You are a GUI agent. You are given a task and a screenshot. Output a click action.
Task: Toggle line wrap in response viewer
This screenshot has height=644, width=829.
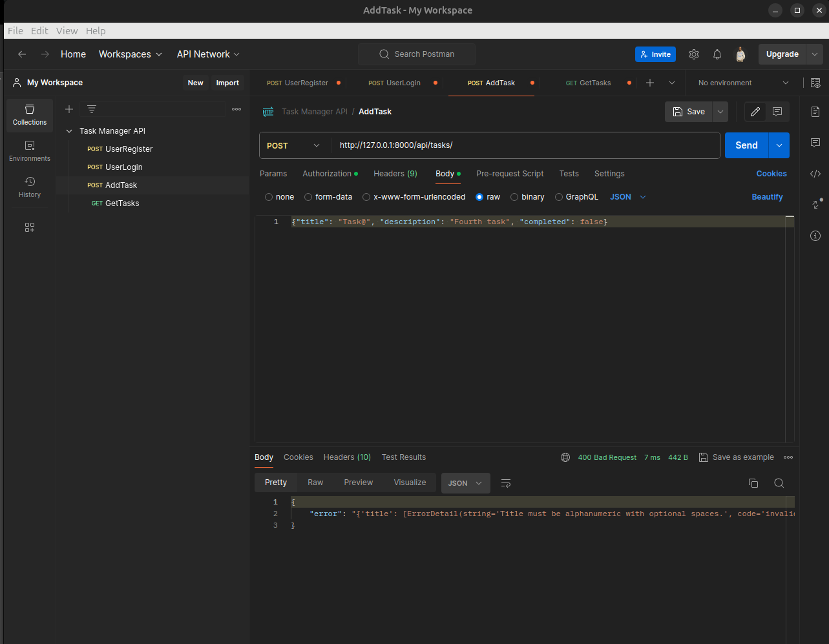[506, 483]
